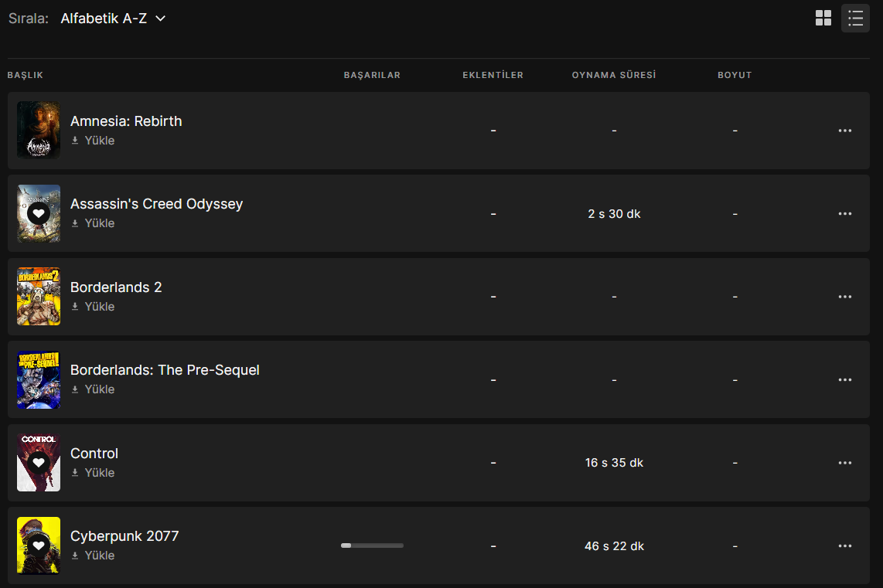Open the Borderlands: The Pre-Sequel cover thumbnail
Viewport: 883px width, 588px height.
click(x=39, y=380)
